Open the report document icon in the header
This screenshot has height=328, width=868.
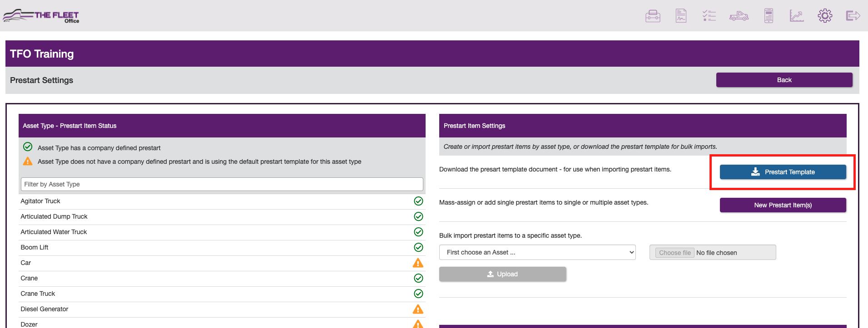pos(681,16)
